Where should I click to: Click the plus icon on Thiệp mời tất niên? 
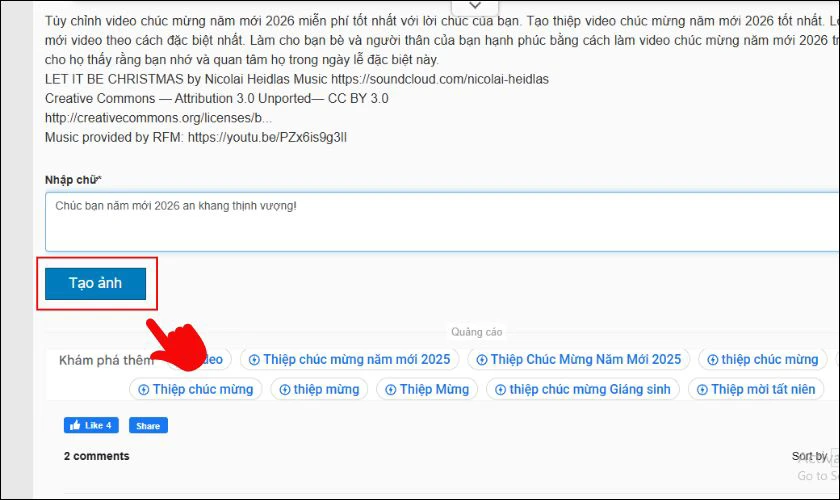(703, 389)
